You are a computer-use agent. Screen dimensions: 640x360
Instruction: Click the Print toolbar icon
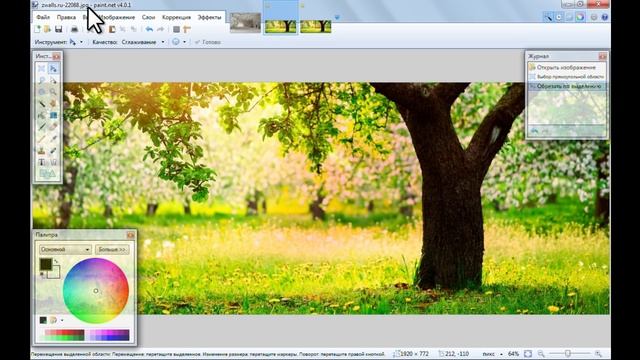(x=74, y=29)
